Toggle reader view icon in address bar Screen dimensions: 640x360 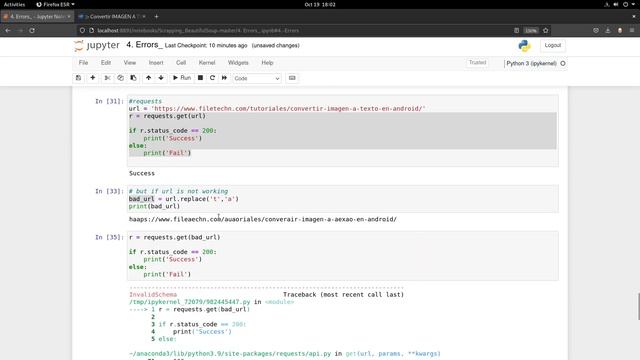[516, 31]
